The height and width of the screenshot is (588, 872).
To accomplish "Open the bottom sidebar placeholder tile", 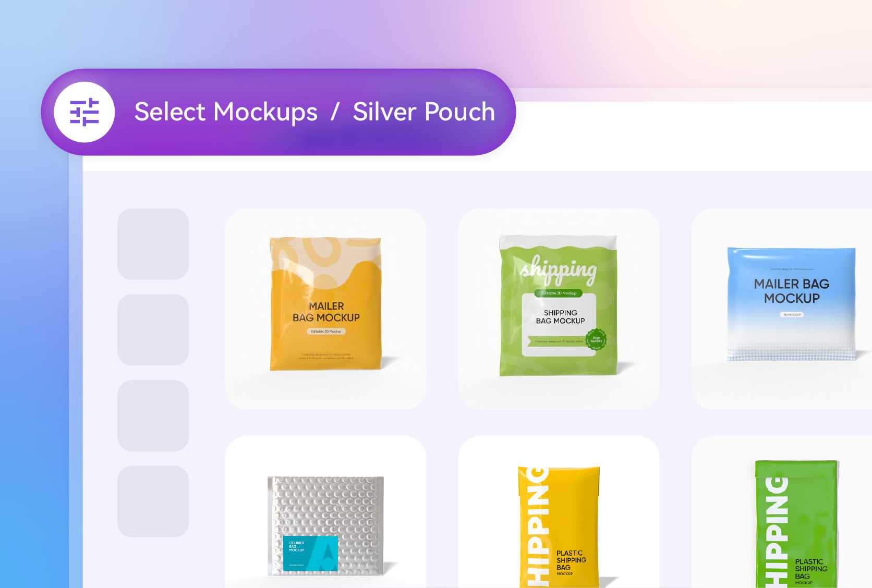I will [x=153, y=501].
